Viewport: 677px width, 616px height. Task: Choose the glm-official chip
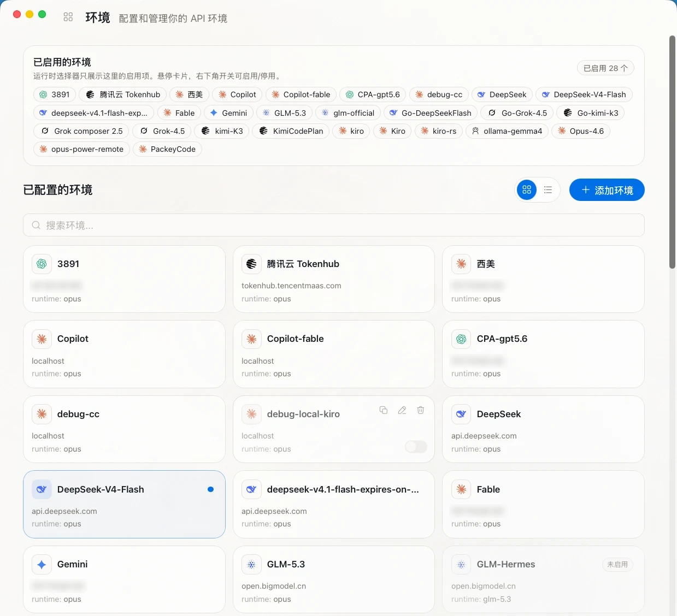pyautogui.click(x=348, y=113)
